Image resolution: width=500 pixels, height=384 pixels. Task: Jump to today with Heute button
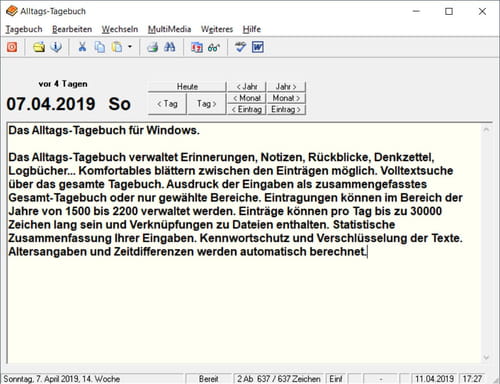[x=187, y=87]
